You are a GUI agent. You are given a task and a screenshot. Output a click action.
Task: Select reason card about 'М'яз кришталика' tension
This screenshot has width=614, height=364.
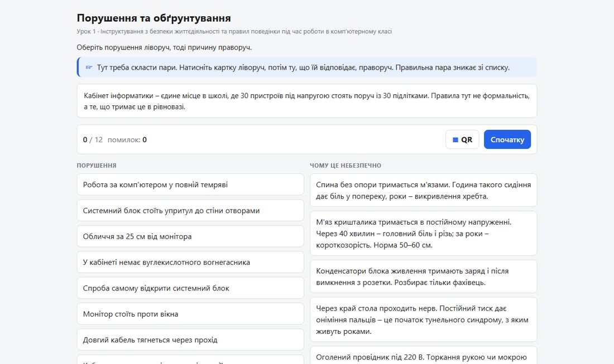(423, 234)
